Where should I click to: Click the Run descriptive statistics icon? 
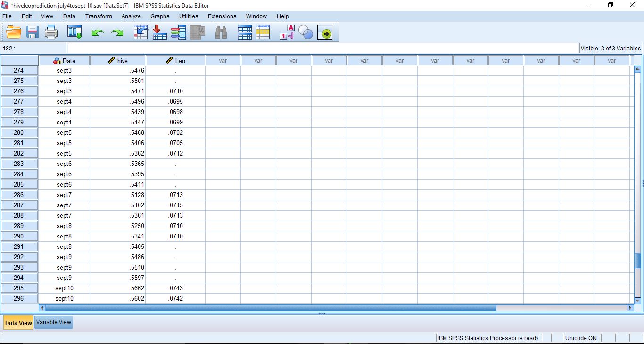(198, 32)
